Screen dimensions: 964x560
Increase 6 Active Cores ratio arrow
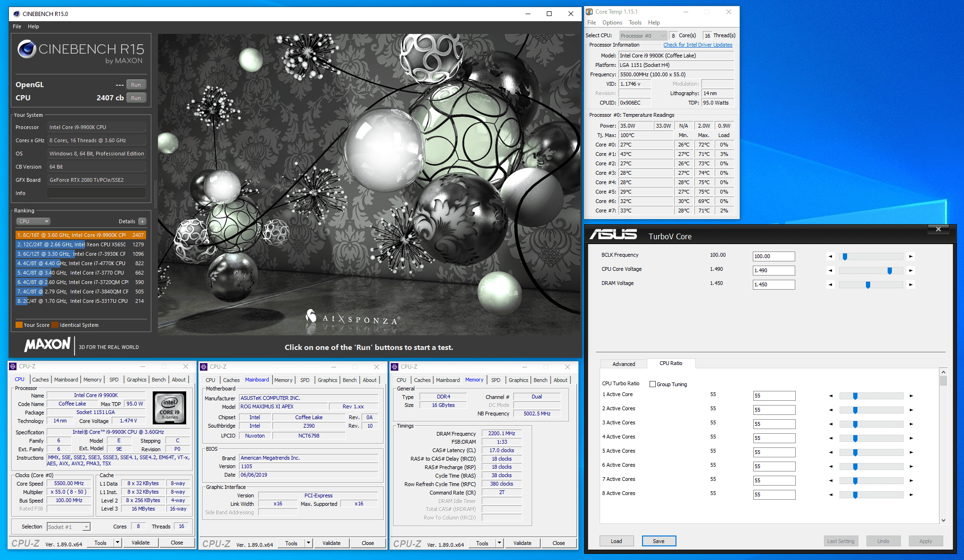911,467
